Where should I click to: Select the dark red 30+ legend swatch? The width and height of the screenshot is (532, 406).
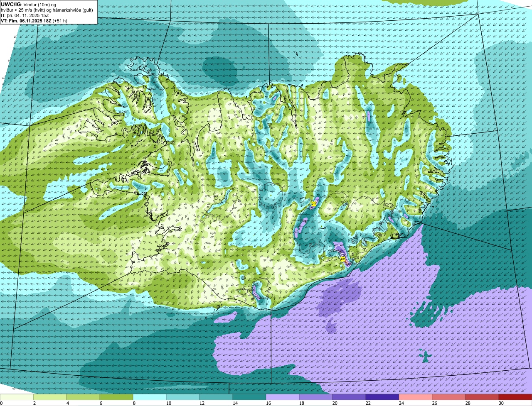coord(515,397)
